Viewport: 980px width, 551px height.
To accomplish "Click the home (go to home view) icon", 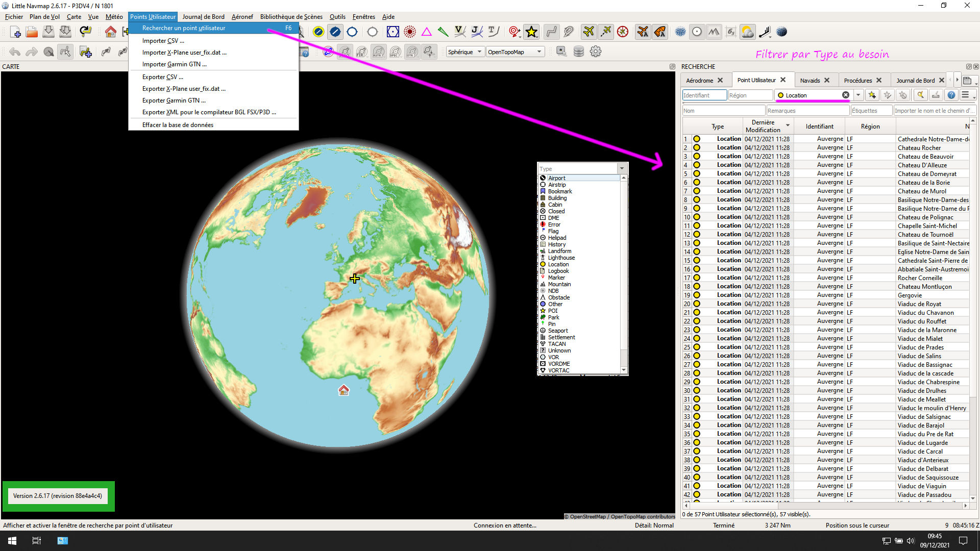I will tap(110, 32).
